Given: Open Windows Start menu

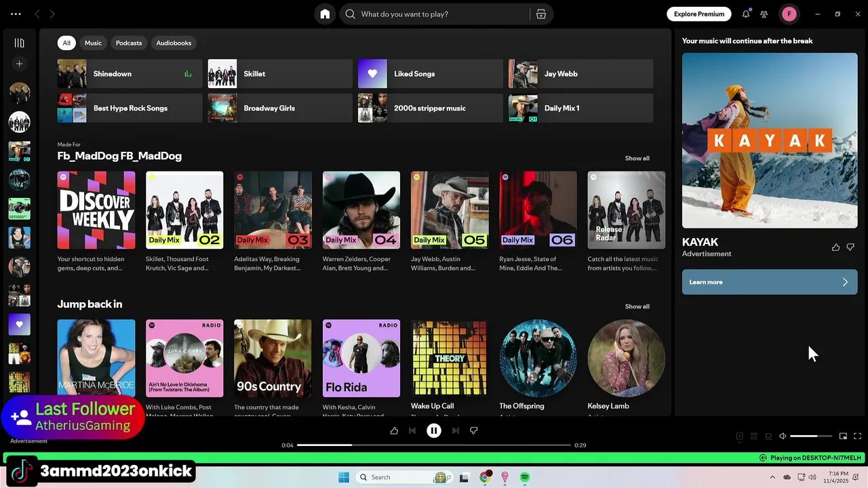Looking at the screenshot, I should [344, 477].
